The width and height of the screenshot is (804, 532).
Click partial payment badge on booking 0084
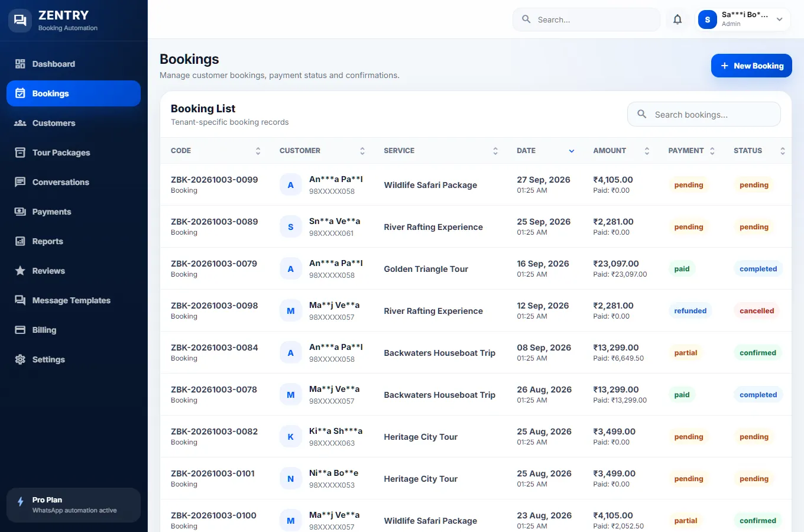686,353
